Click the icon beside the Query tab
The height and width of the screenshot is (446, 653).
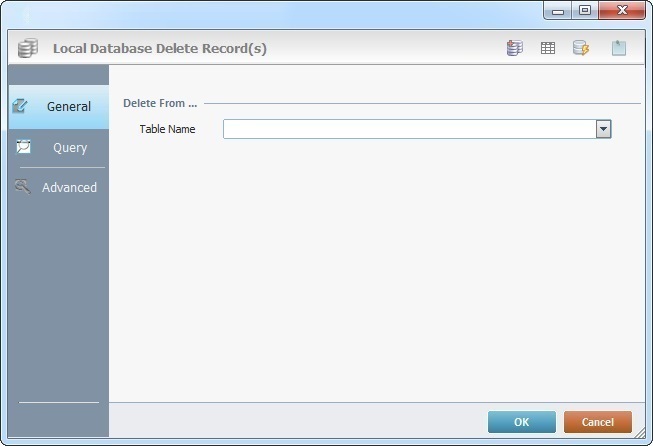[x=23, y=147]
